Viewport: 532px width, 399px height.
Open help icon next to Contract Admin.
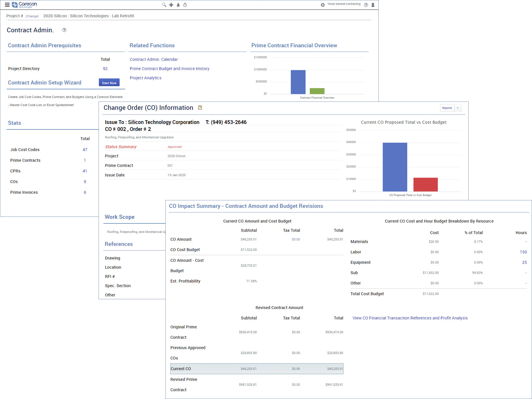coord(64,30)
